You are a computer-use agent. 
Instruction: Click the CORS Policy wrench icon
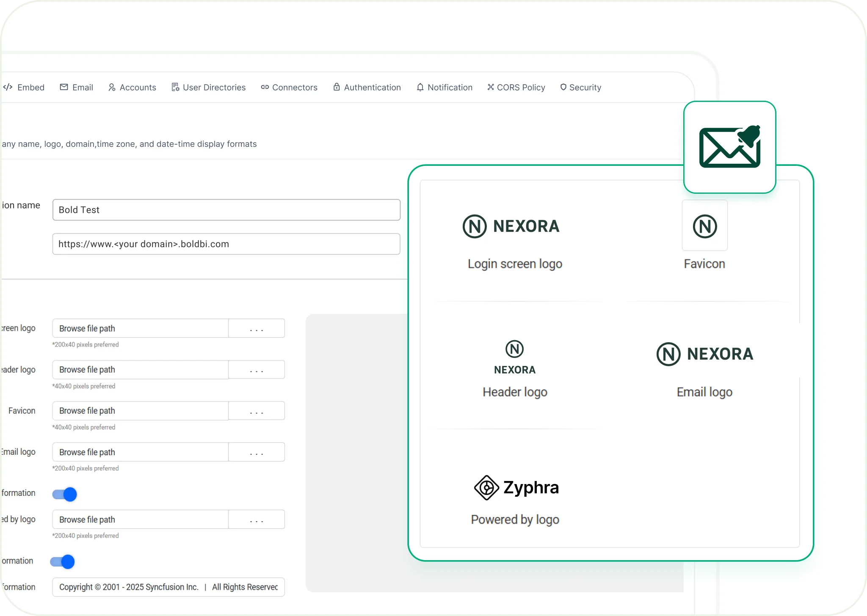(x=491, y=87)
